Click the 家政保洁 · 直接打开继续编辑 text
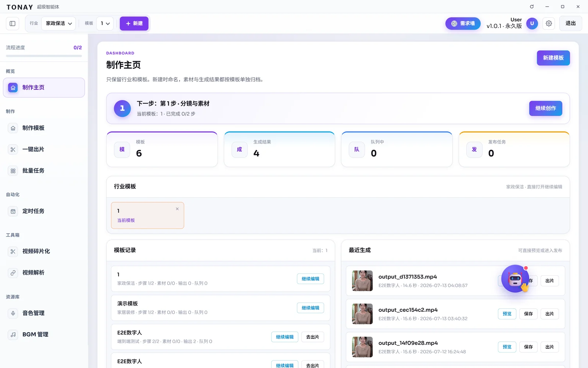The height and width of the screenshot is (368, 588). 534,187
